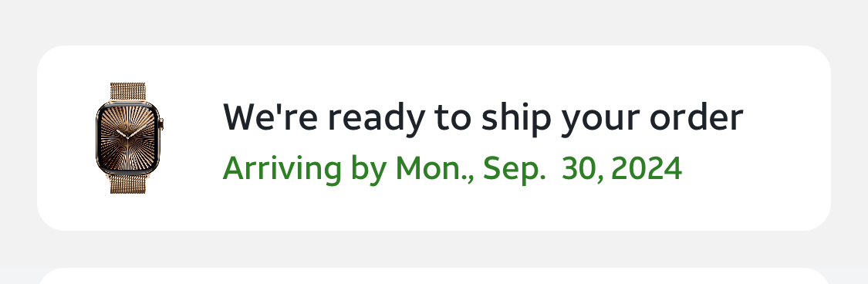Open the gold watch product thumbnail

[130, 138]
